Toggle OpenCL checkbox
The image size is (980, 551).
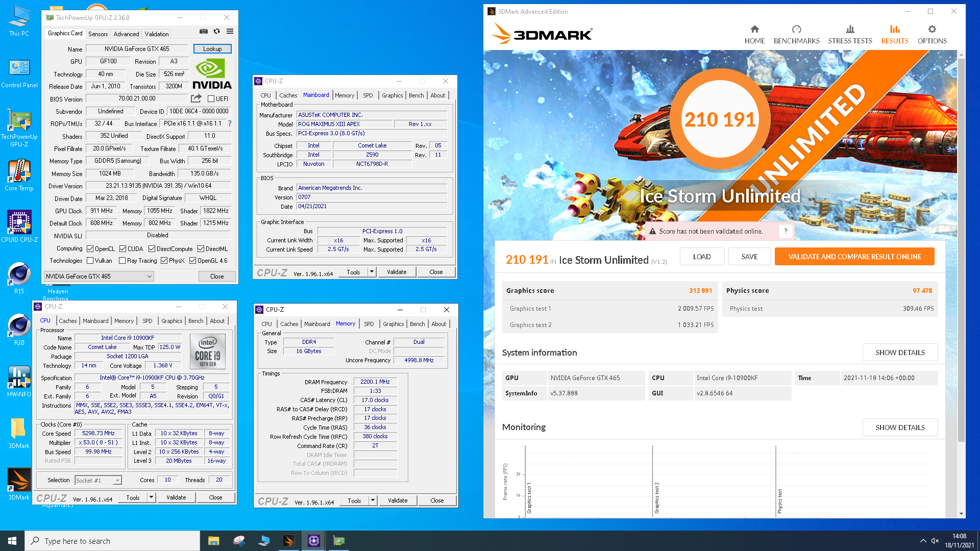click(x=90, y=249)
